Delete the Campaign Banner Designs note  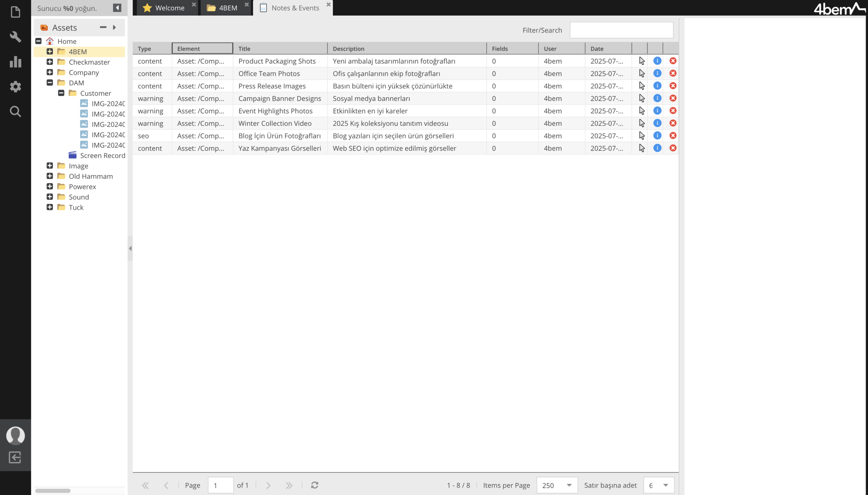673,98
